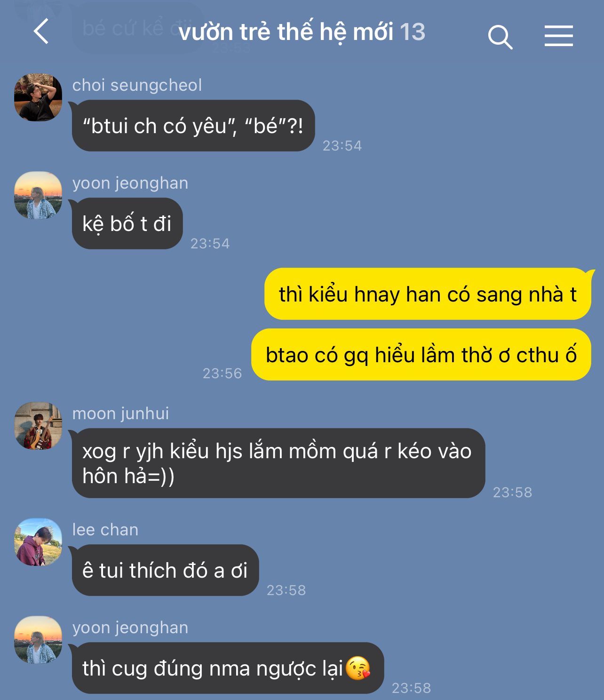This screenshot has height=700, width=604.
Task: Open moon junhui's guitar avatar
Action: (38, 426)
